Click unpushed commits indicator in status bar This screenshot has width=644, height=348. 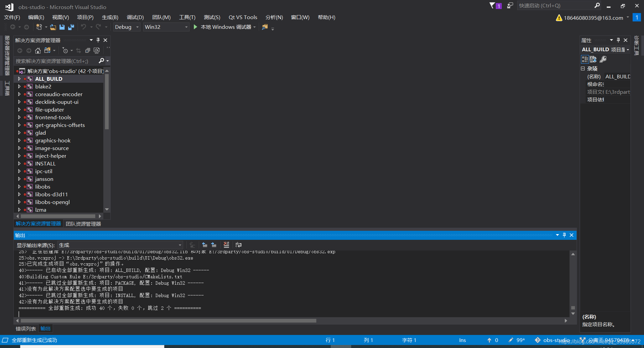(493, 340)
